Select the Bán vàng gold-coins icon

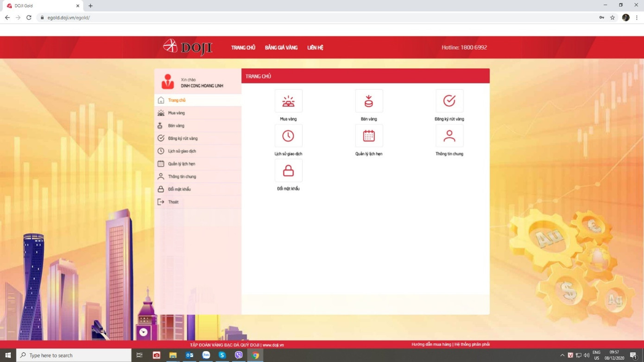(368, 100)
